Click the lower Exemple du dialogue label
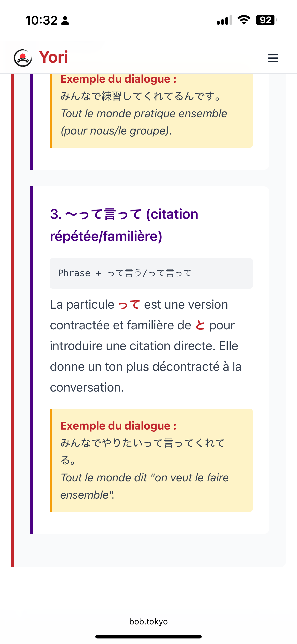This screenshot has height=644, width=297. tap(118, 426)
